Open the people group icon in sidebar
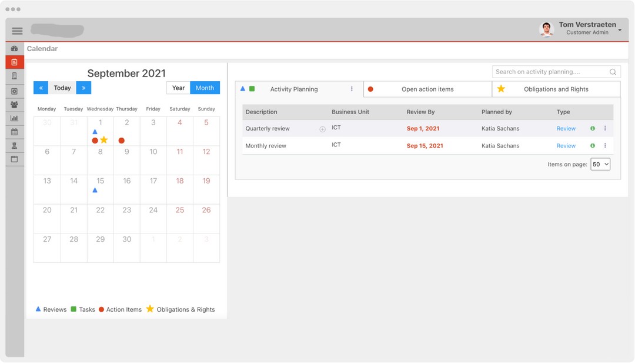 [15, 105]
